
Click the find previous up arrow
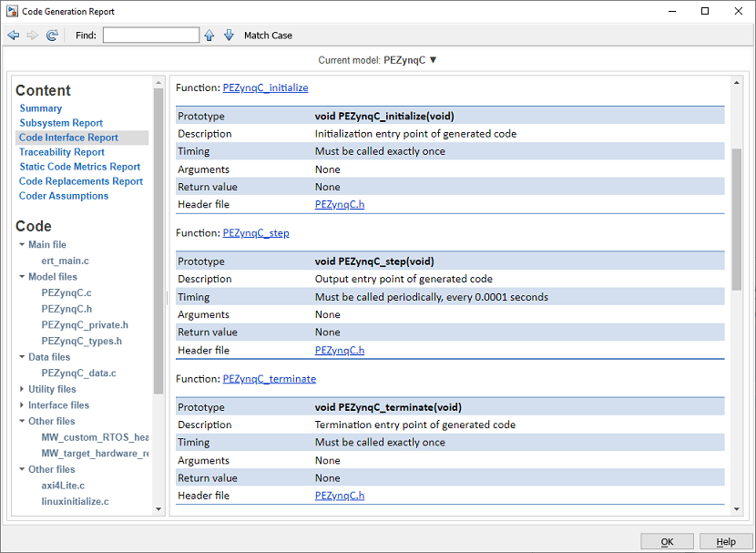(209, 36)
